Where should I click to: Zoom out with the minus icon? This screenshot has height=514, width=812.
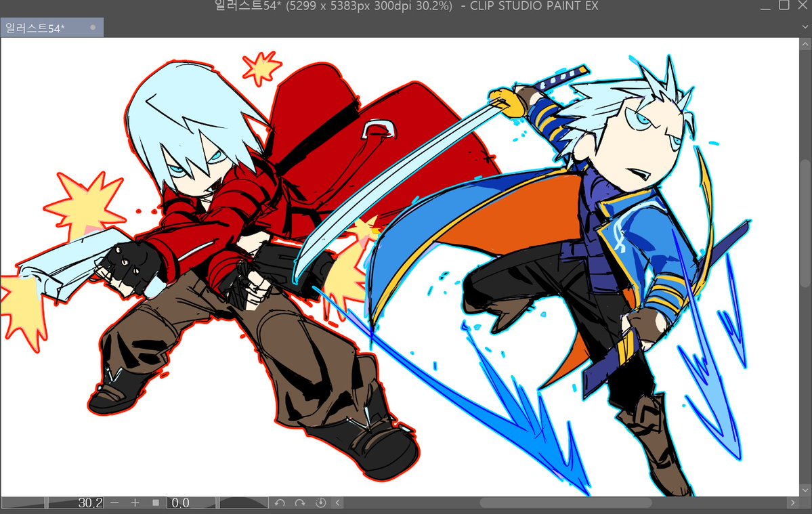click(115, 502)
